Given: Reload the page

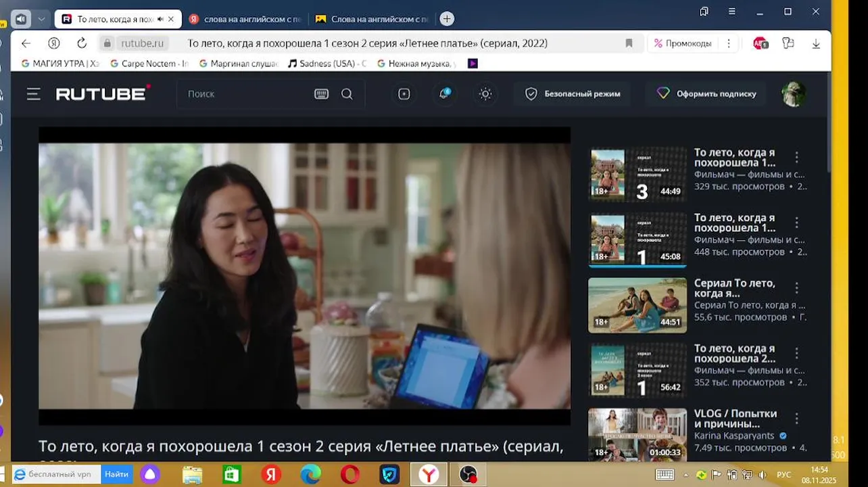Looking at the screenshot, I should (82, 43).
